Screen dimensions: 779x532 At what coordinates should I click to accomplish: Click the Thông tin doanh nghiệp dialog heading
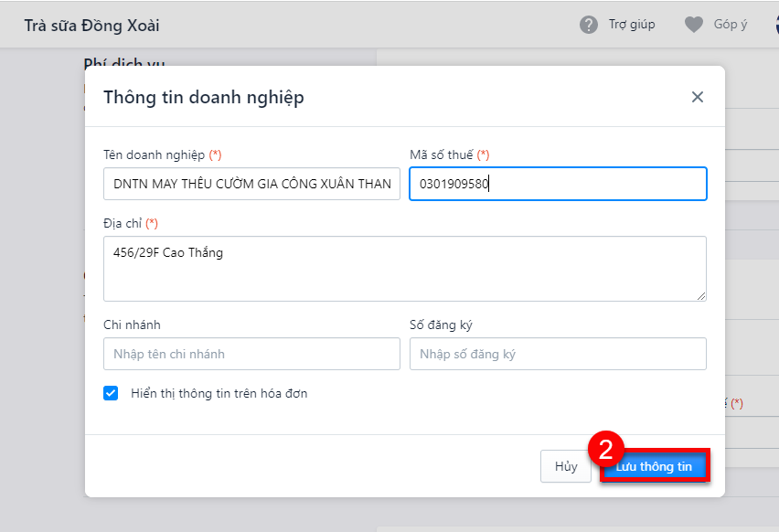click(x=204, y=98)
